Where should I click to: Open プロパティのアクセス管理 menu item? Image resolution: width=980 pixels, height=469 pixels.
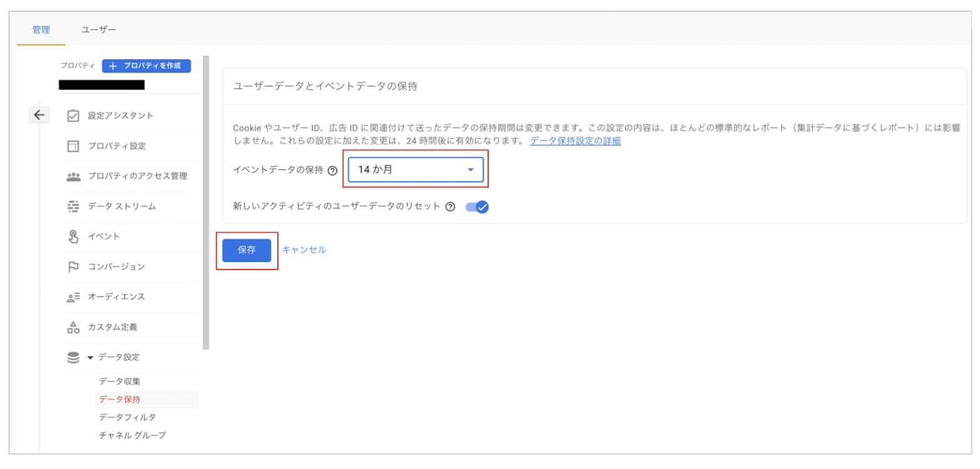(138, 176)
